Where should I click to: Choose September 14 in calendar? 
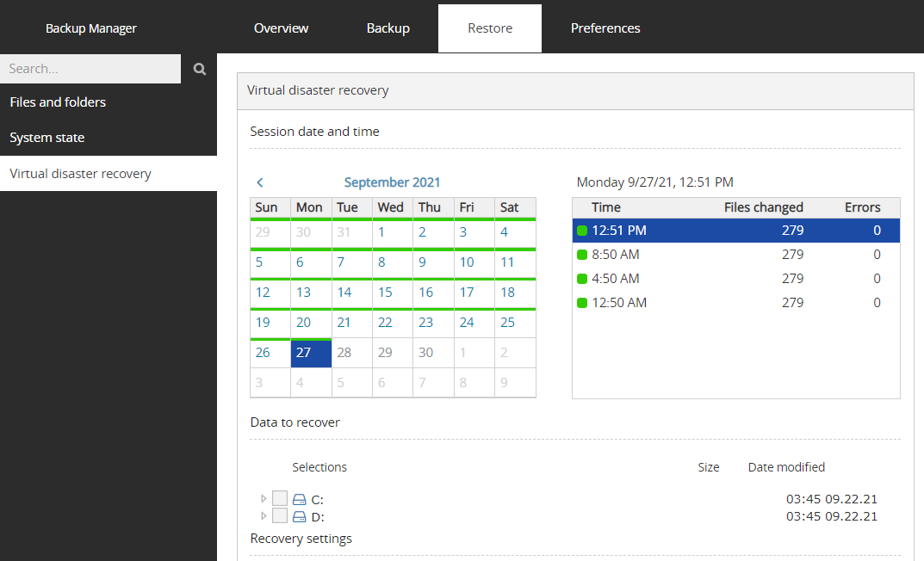pyautogui.click(x=352, y=293)
